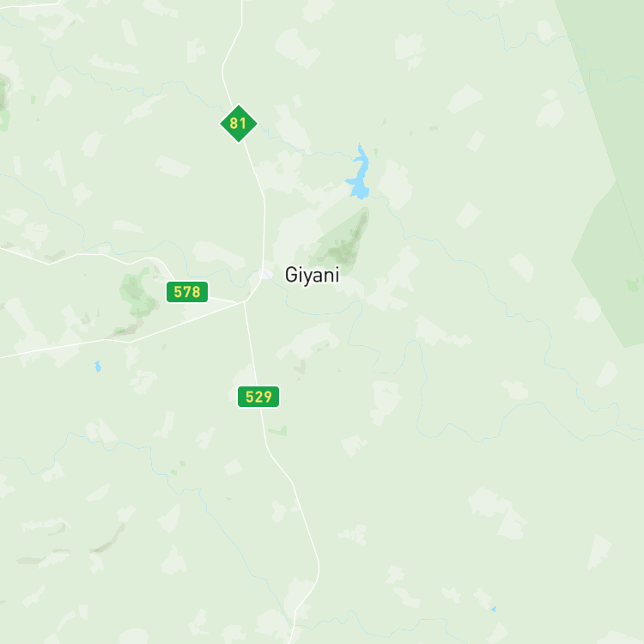Screen dimensions: 644x644
Task: Select the small blue pond southwest of 578
Action: (x=98, y=366)
